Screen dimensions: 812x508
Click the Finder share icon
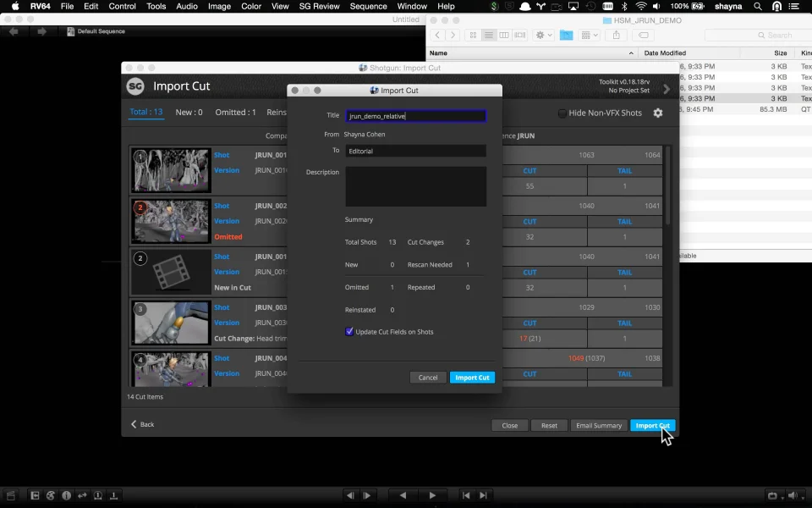[x=617, y=35]
